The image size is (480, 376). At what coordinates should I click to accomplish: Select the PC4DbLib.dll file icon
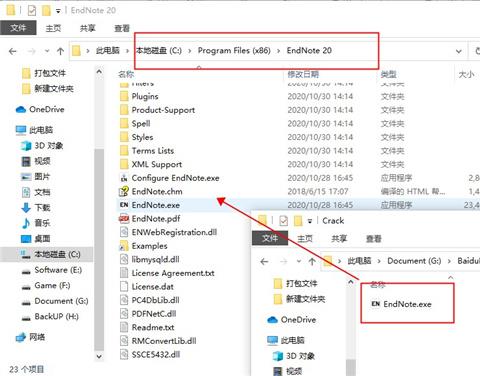(x=124, y=300)
